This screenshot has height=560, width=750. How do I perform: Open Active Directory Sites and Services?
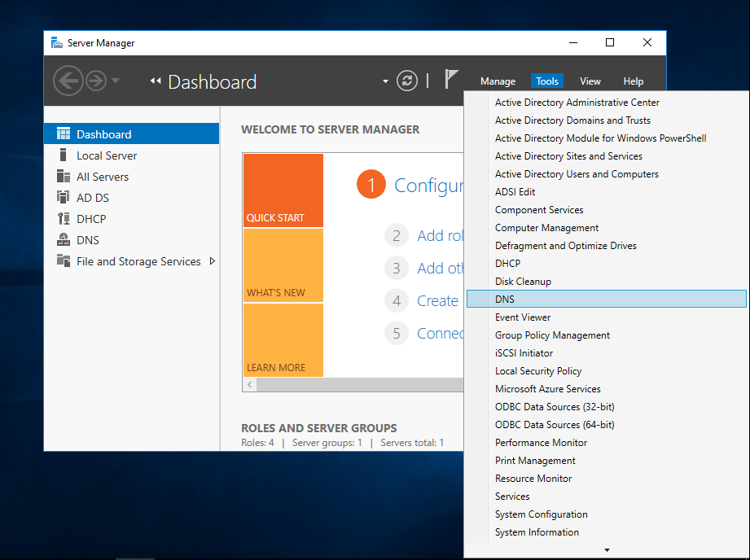pos(606,156)
